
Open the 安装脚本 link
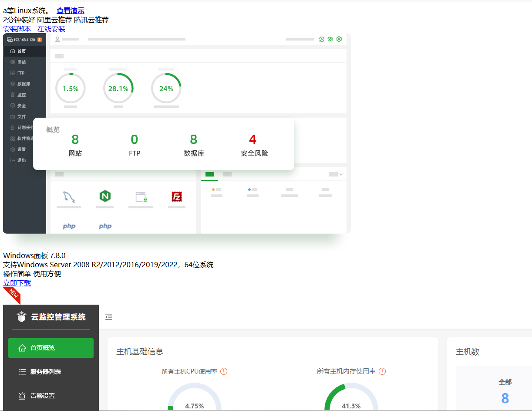(x=17, y=29)
